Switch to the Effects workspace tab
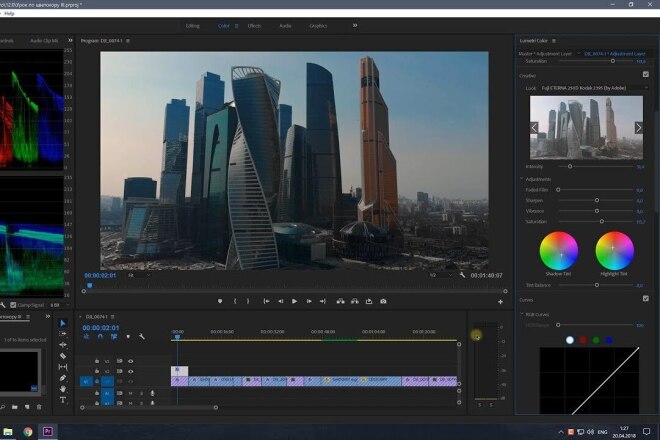Image resolution: width=660 pixels, height=440 pixels. tap(254, 26)
